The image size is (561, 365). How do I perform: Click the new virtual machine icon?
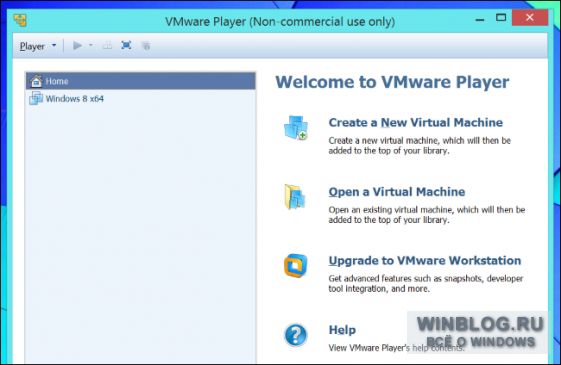point(296,127)
